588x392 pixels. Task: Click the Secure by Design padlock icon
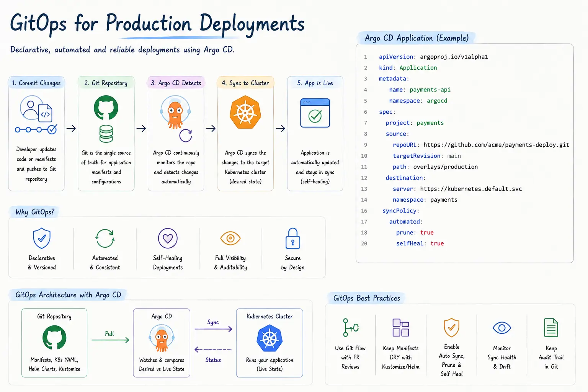pos(293,238)
